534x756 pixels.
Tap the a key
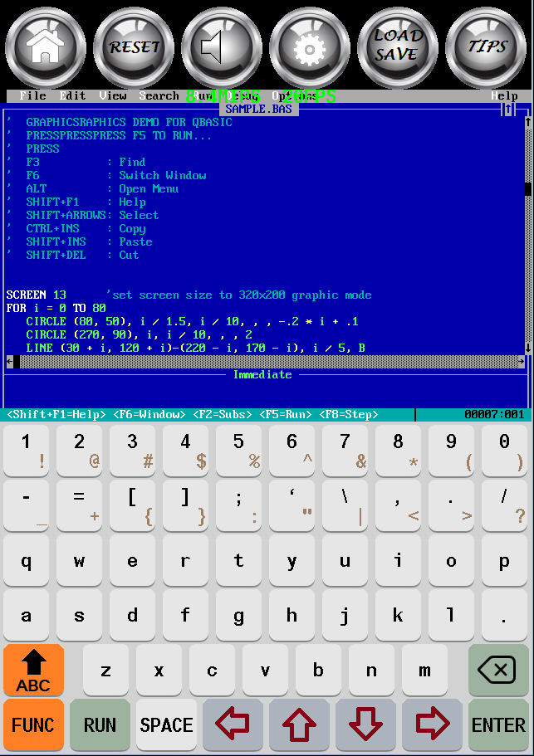point(26,615)
